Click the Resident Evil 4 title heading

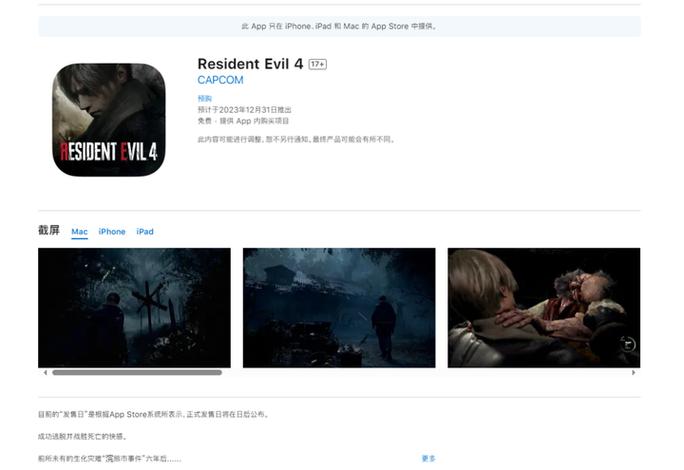[250, 64]
